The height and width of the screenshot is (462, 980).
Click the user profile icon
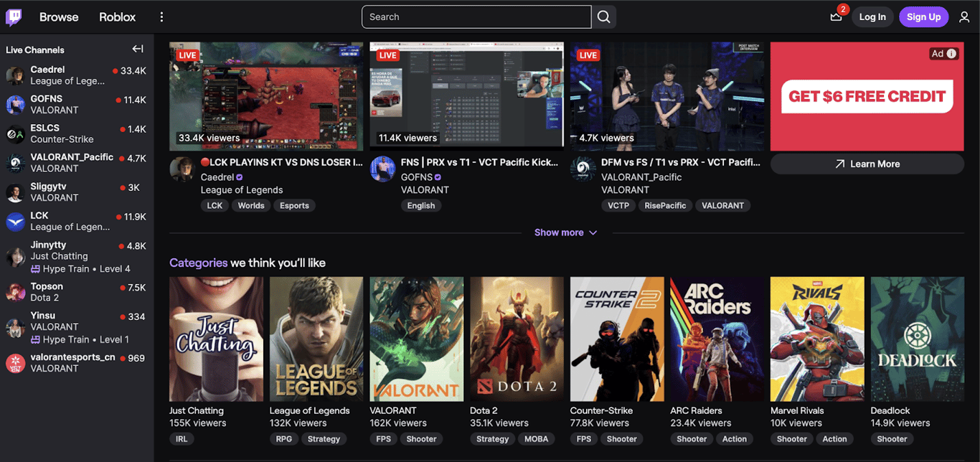(x=964, y=16)
